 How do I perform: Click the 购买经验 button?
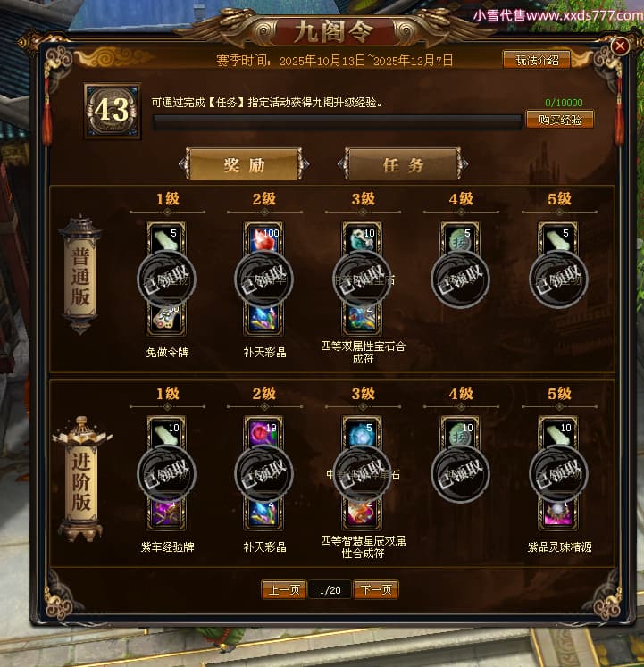click(x=560, y=120)
